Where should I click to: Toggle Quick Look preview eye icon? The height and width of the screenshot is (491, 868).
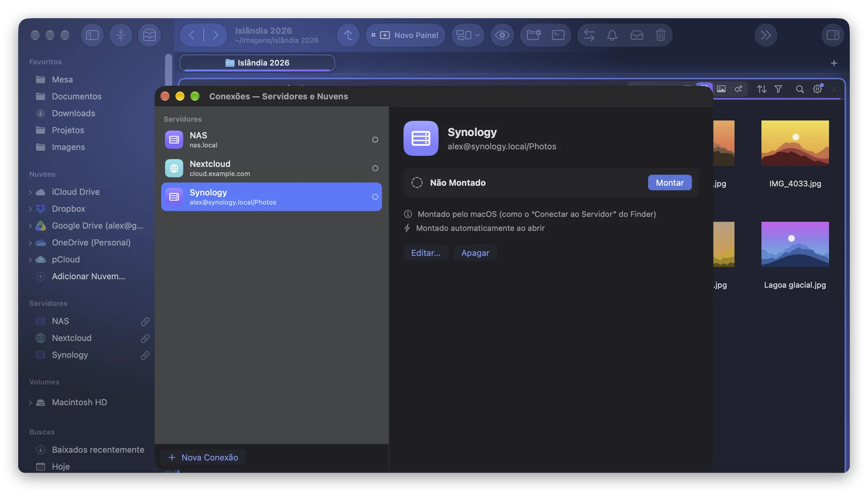[502, 35]
